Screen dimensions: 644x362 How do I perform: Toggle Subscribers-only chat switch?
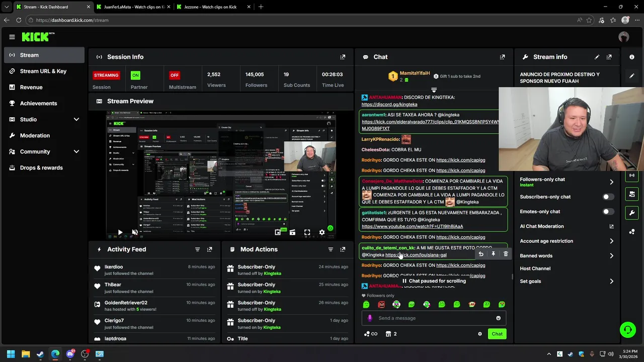click(x=608, y=197)
